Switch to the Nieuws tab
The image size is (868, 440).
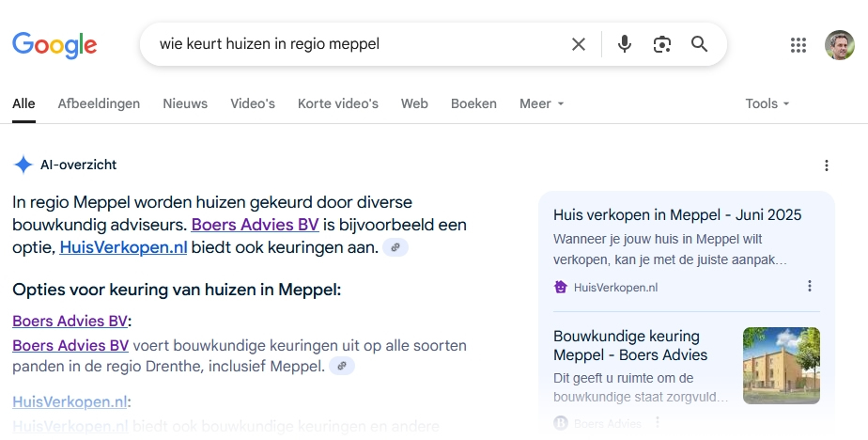[185, 103]
